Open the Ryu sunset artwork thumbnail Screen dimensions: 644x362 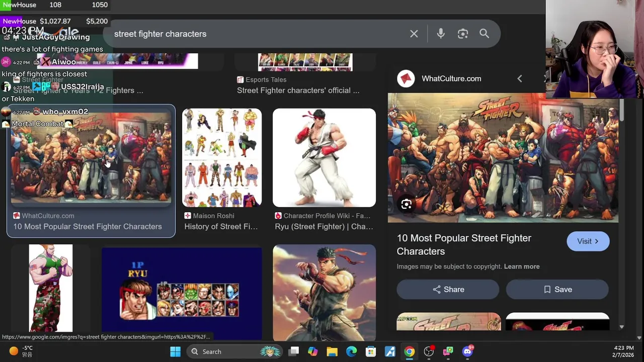point(324,293)
